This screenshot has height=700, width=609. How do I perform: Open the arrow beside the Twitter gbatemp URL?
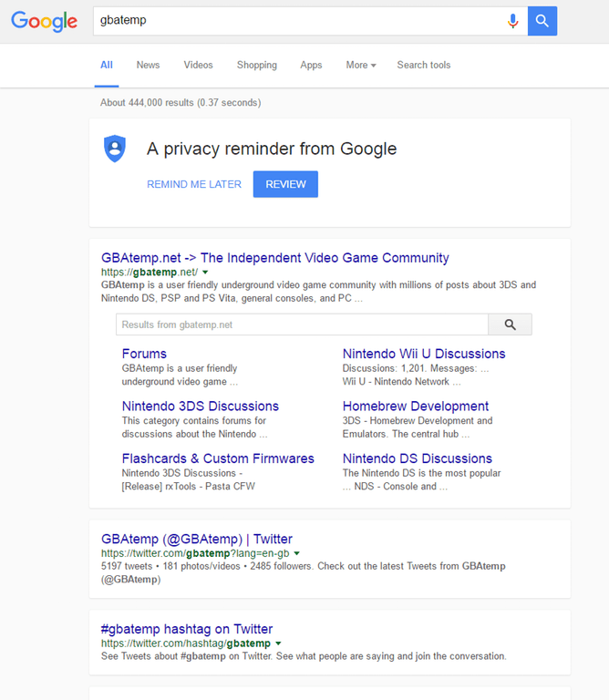tap(297, 554)
